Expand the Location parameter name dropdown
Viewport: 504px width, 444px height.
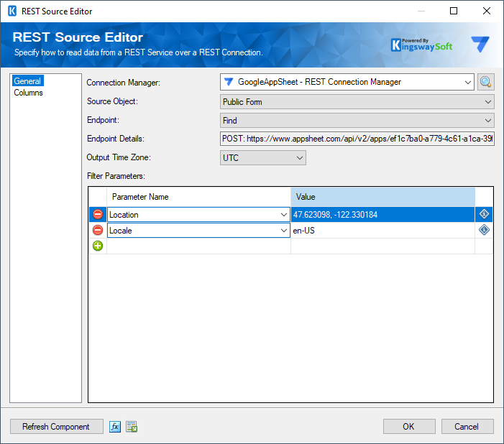pyautogui.click(x=283, y=215)
